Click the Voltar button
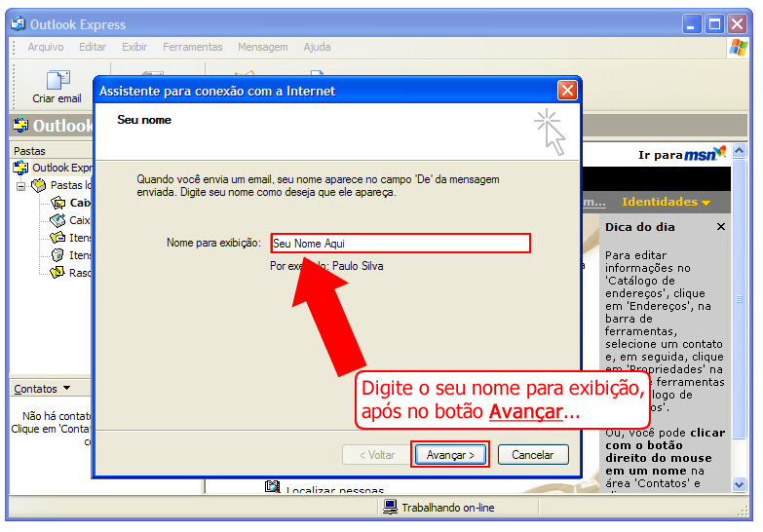This screenshot has height=532, width=763. point(377,455)
